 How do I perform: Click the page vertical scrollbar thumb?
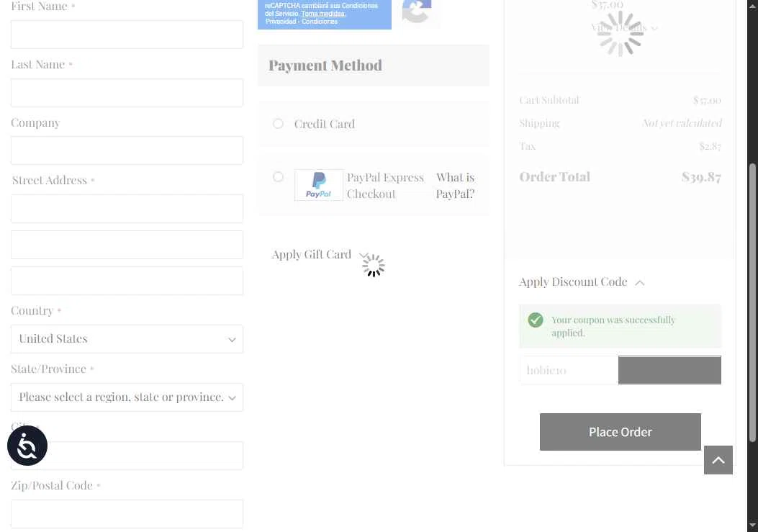[752, 303]
